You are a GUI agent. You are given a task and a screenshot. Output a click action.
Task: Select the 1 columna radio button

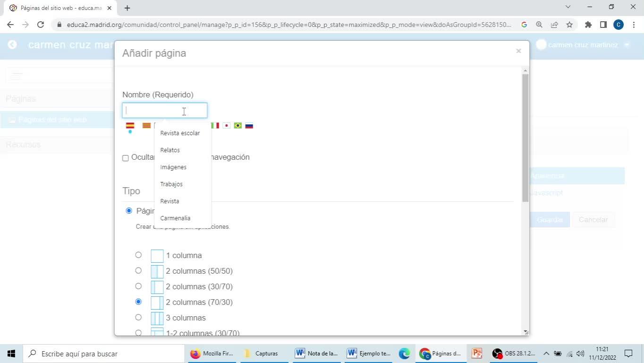coord(138,255)
